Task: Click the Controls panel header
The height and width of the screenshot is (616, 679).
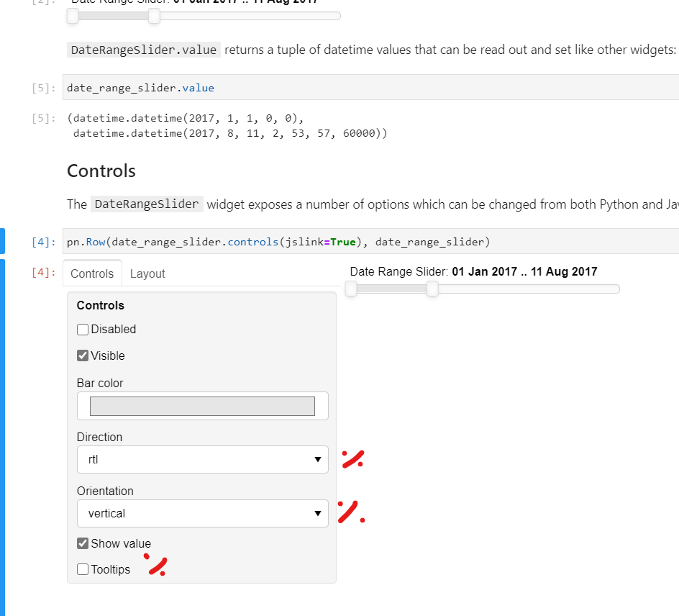Action: click(x=100, y=305)
